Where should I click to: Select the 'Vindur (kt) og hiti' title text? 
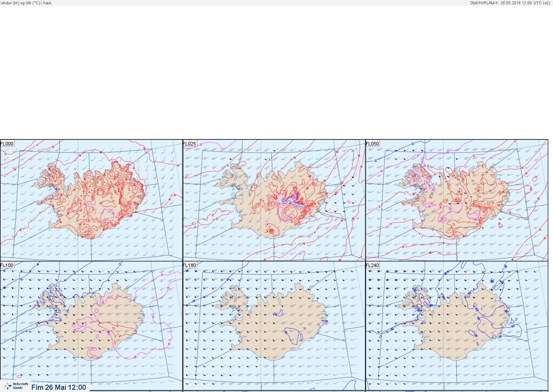(27, 3)
